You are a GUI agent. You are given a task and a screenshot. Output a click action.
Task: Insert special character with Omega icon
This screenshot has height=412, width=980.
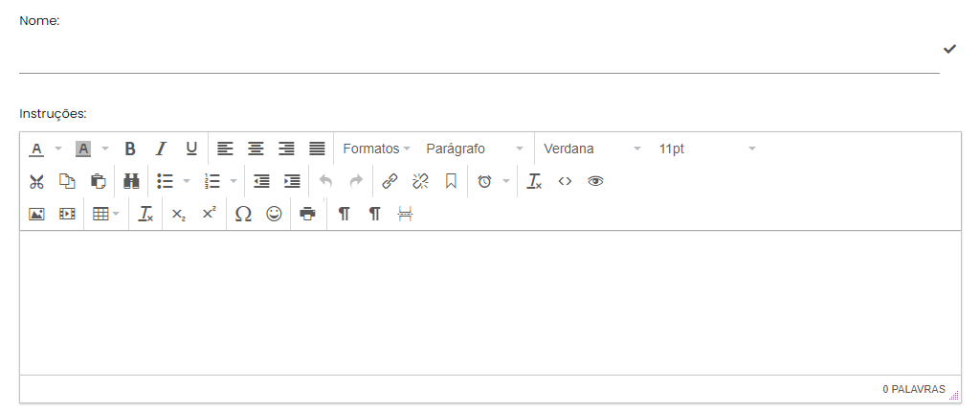pos(243,214)
